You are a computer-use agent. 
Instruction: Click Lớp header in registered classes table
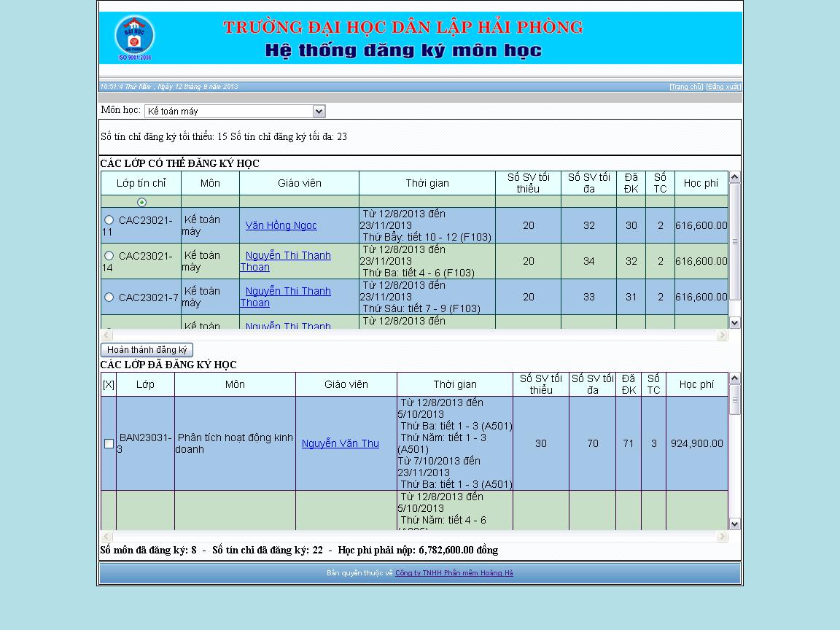(145, 385)
